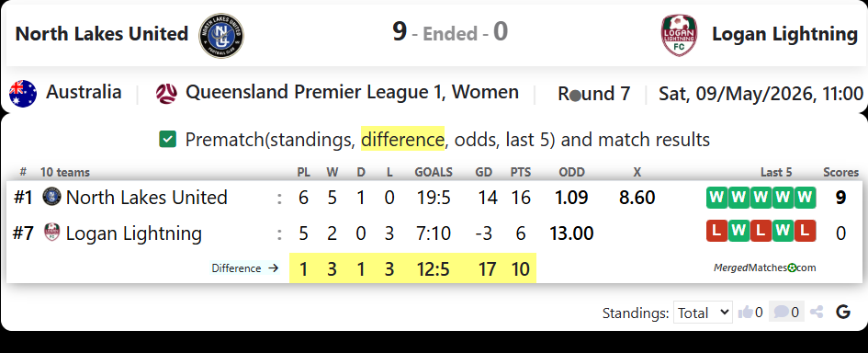Click the Australian flag icon

point(23,93)
